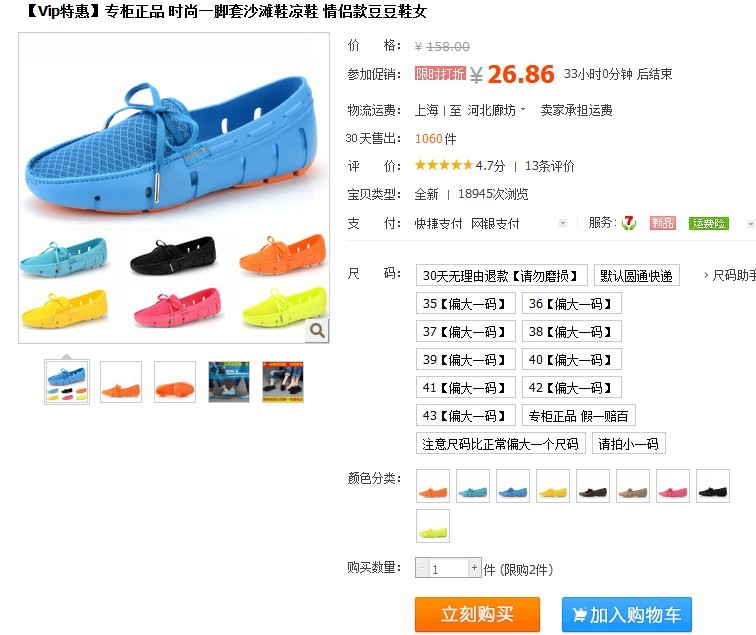
Task: Select size 38【偏大一码】
Action: (x=572, y=332)
